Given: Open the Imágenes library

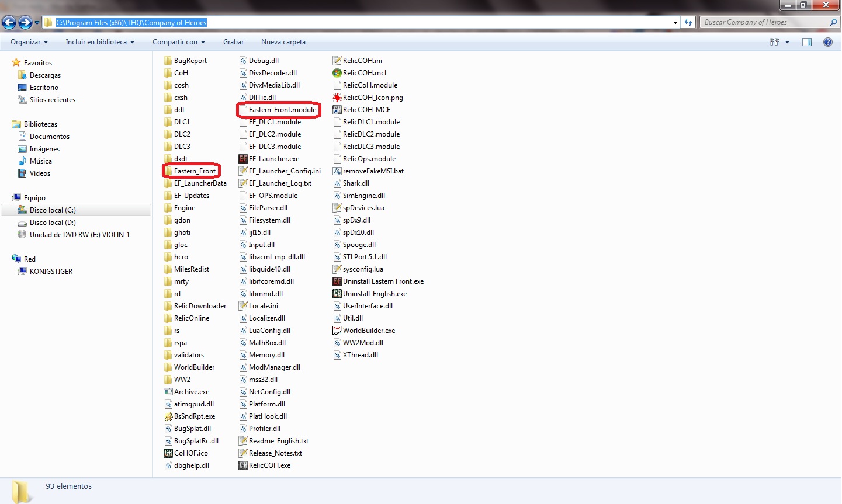Looking at the screenshot, I should pos(44,149).
